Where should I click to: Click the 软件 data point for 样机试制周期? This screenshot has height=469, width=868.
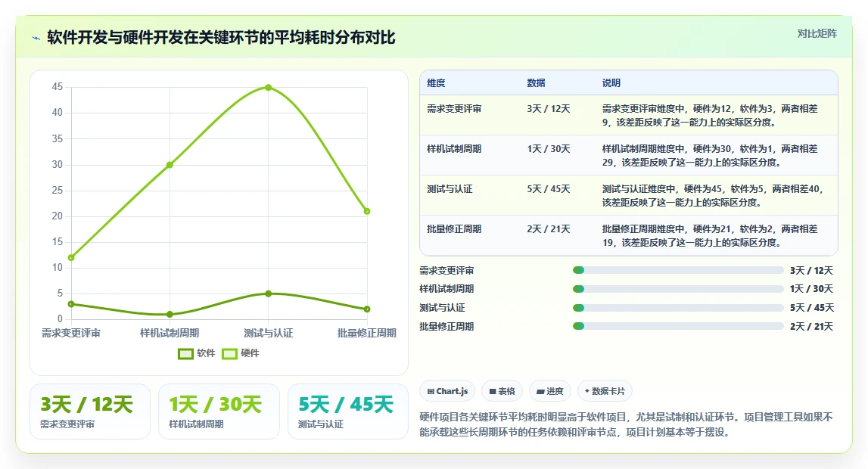(x=170, y=314)
